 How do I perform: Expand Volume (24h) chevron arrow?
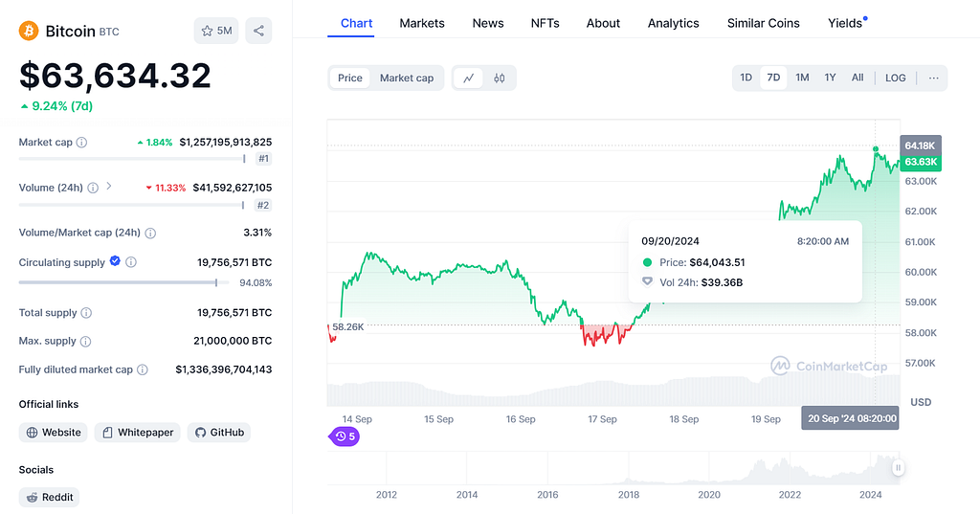109,187
